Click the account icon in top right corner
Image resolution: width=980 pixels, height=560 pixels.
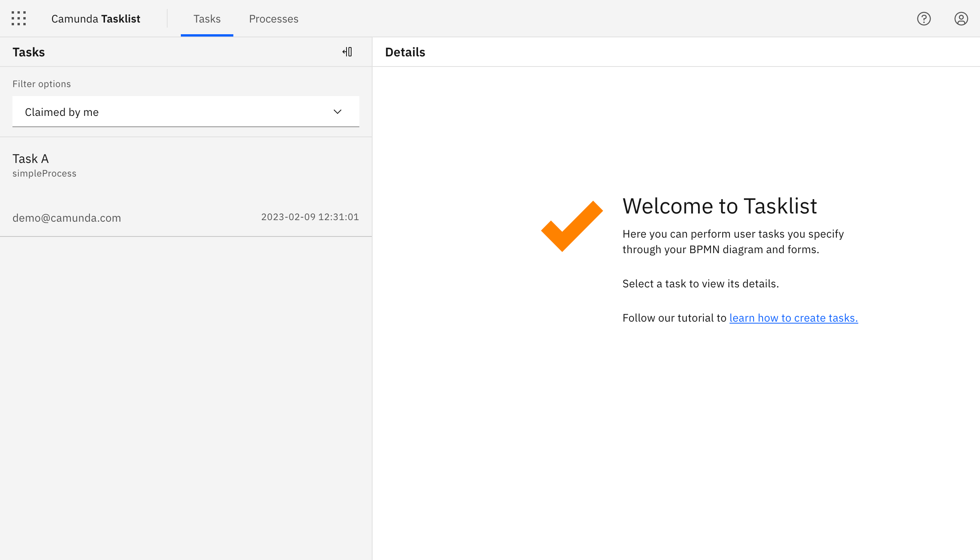click(961, 18)
